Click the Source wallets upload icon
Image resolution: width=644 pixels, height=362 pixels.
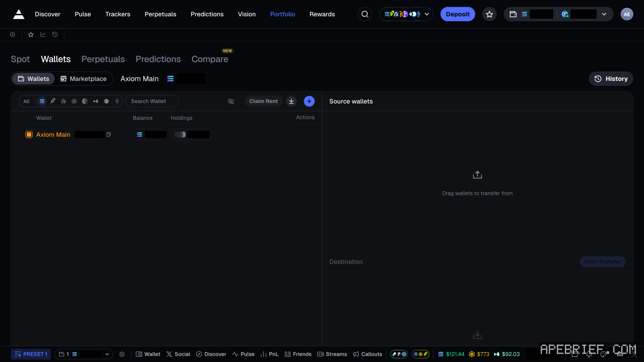[477, 175]
